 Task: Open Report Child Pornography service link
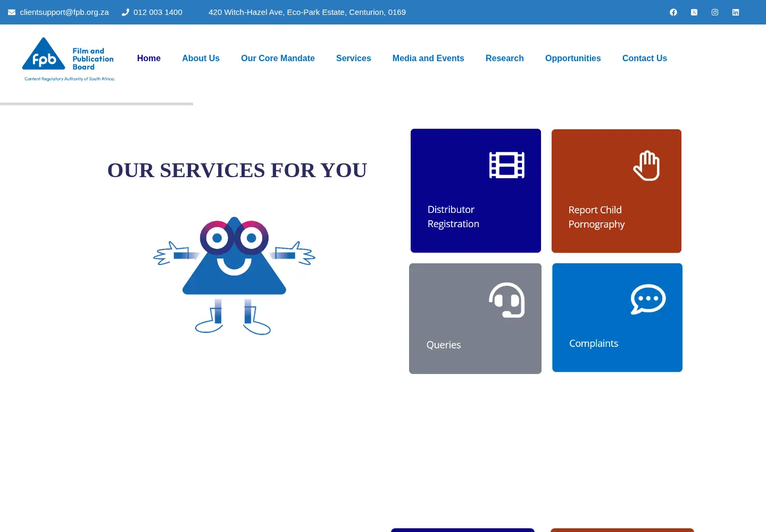(617, 191)
